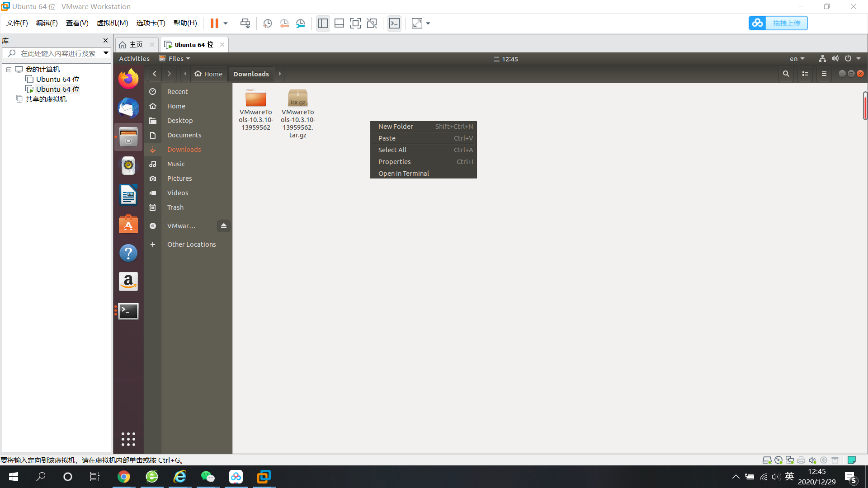Collapse the 我的计算机 tree node

(9, 70)
